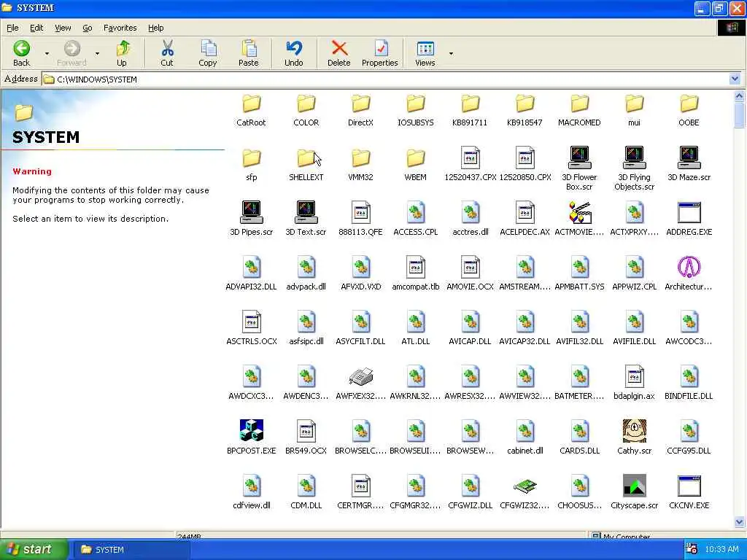Open the View menu
The height and width of the screenshot is (560, 747).
point(63,28)
